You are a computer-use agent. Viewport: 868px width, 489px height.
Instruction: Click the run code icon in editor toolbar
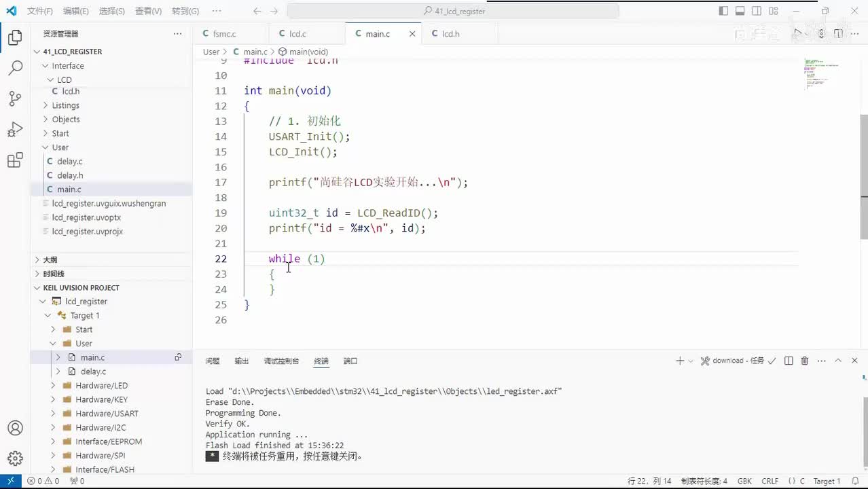click(x=799, y=33)
